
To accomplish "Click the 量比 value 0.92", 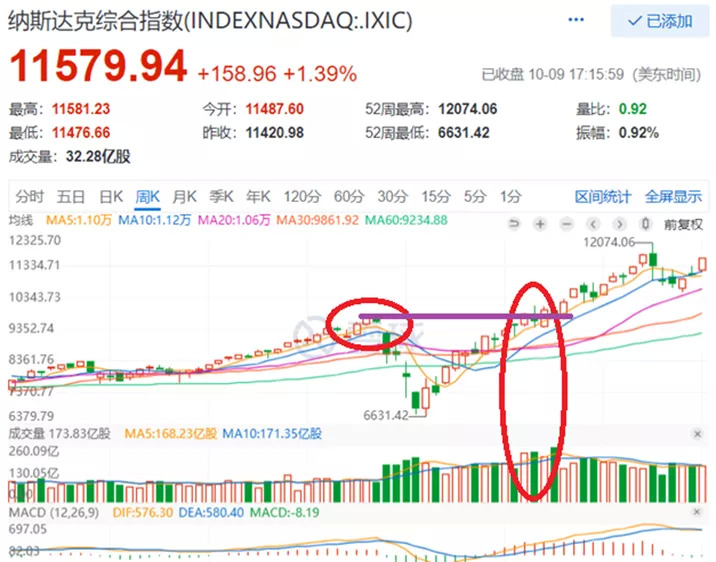I will 633,109.
